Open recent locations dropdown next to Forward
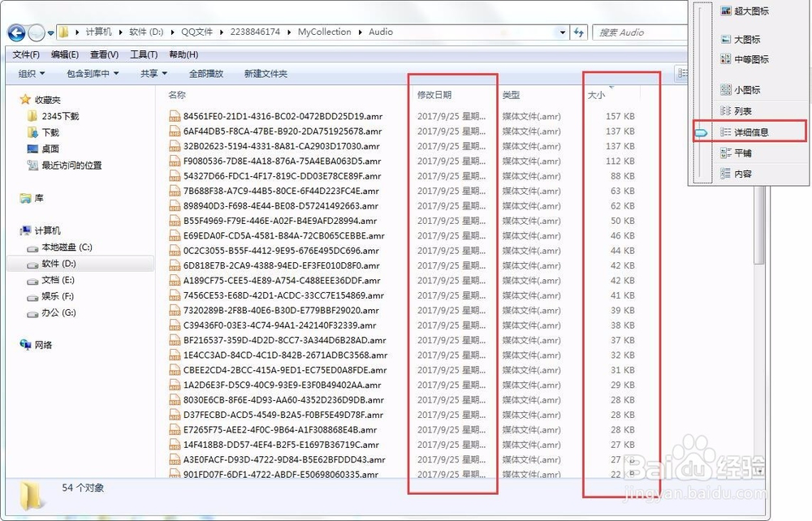Image resolution: width=812 pixels, height=521 pixels. click(x=50, y=33)
